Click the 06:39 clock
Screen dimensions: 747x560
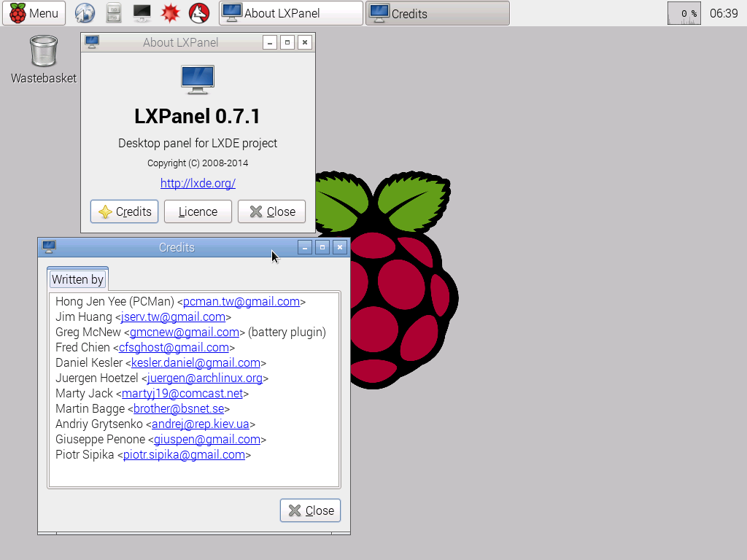[724, 13]
